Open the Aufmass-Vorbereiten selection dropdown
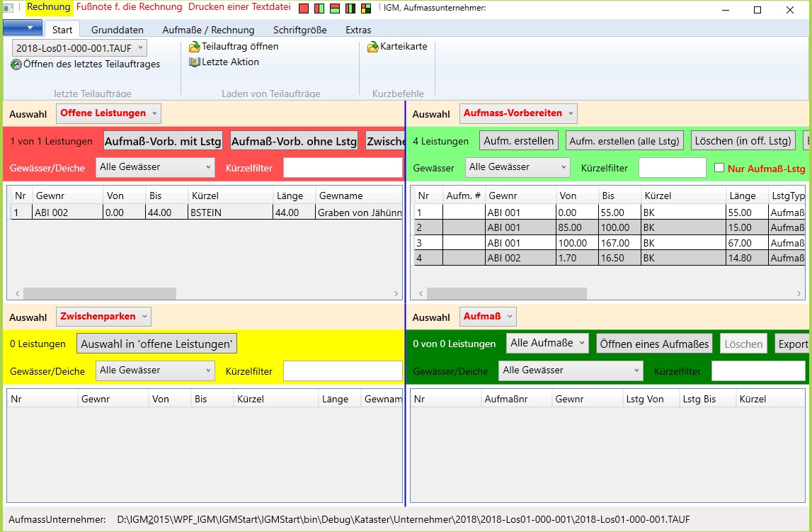The image size is (812, 532). (x=518, y=113)
